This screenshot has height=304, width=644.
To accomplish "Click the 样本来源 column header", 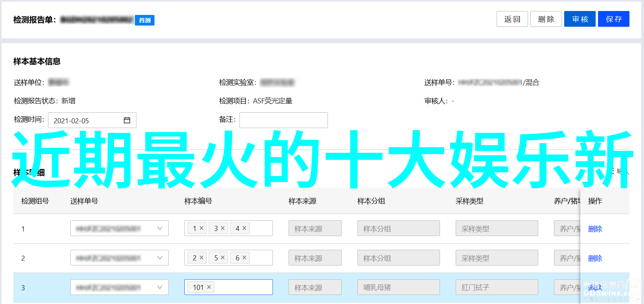I will tap(302, 201).
